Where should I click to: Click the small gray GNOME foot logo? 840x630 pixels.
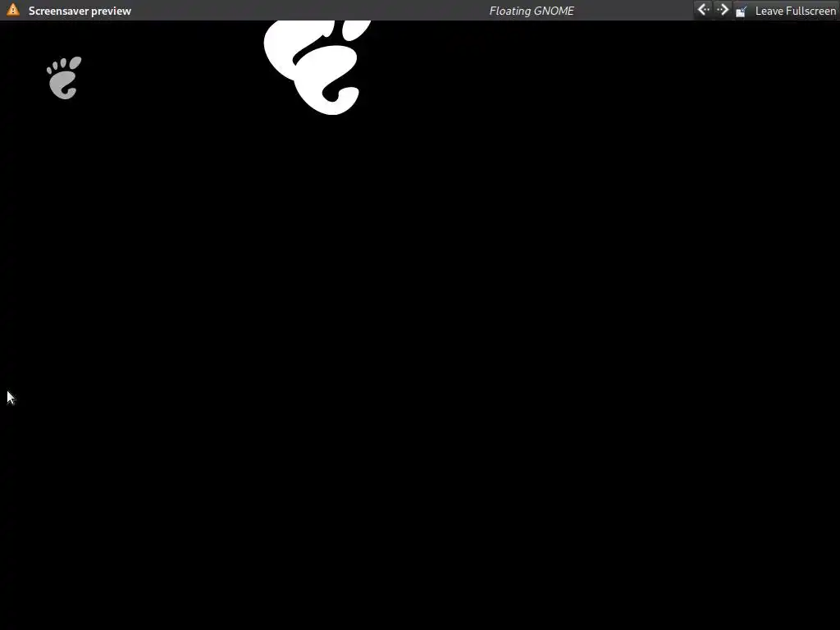click(x=64, y=78)
